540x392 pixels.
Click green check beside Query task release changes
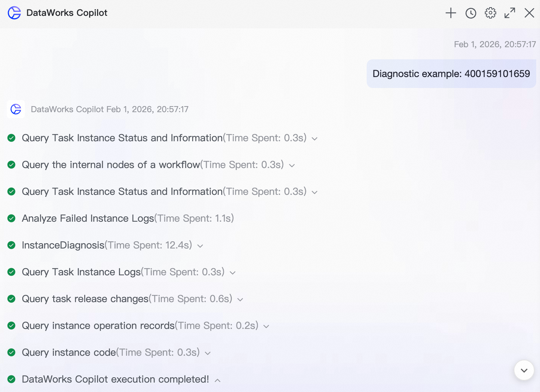coord(11,299)
